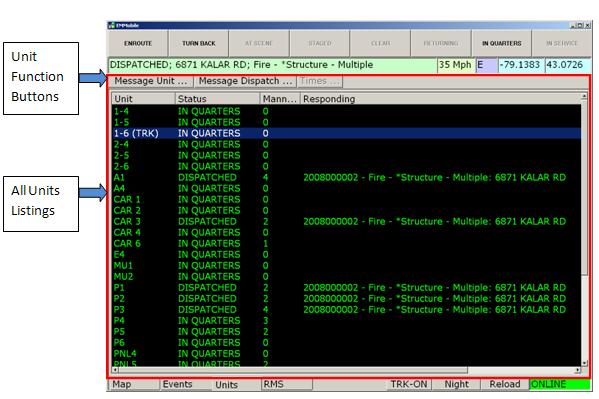Click the TURN BACK button

[x=199, y=43]
